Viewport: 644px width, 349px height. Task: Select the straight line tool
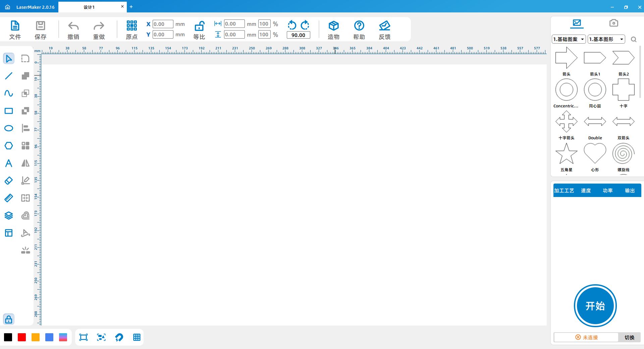pyautogui.click(x=9, y=76)
